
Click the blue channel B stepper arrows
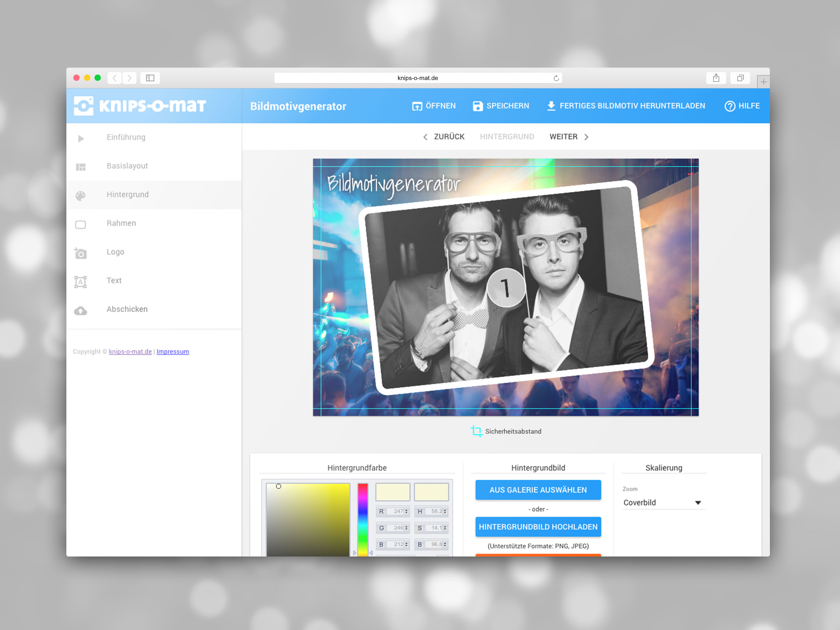point(406,545)
